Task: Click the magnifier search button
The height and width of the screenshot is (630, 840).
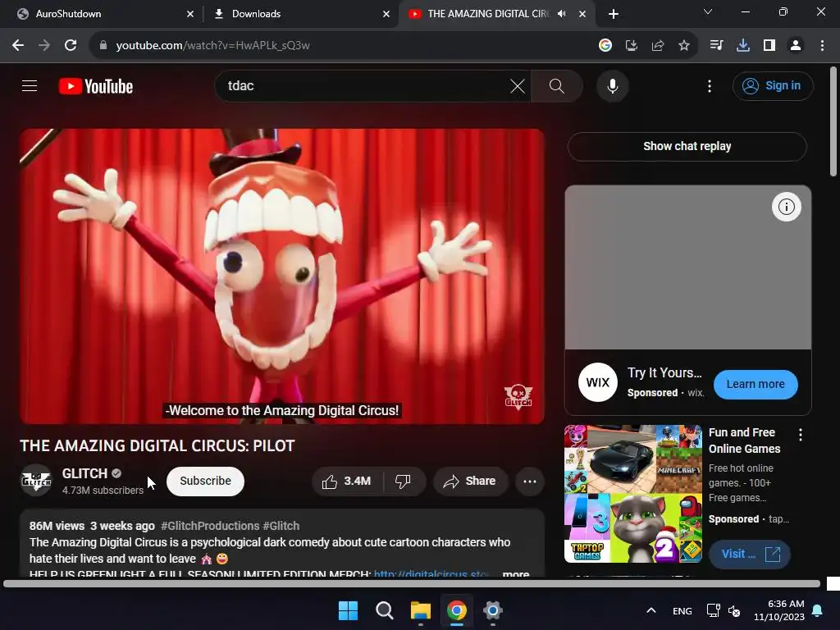Action: (x=557, y=85)
